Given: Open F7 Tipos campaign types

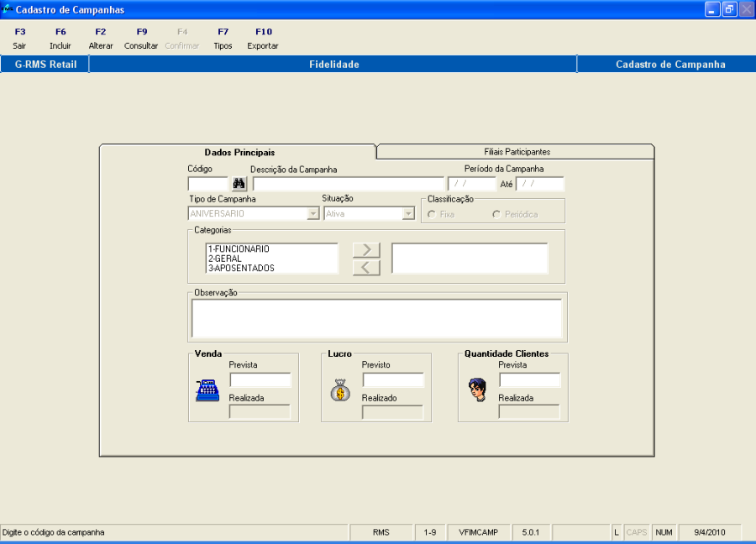Looking at the screenshot, I should [x=223, y=39].
